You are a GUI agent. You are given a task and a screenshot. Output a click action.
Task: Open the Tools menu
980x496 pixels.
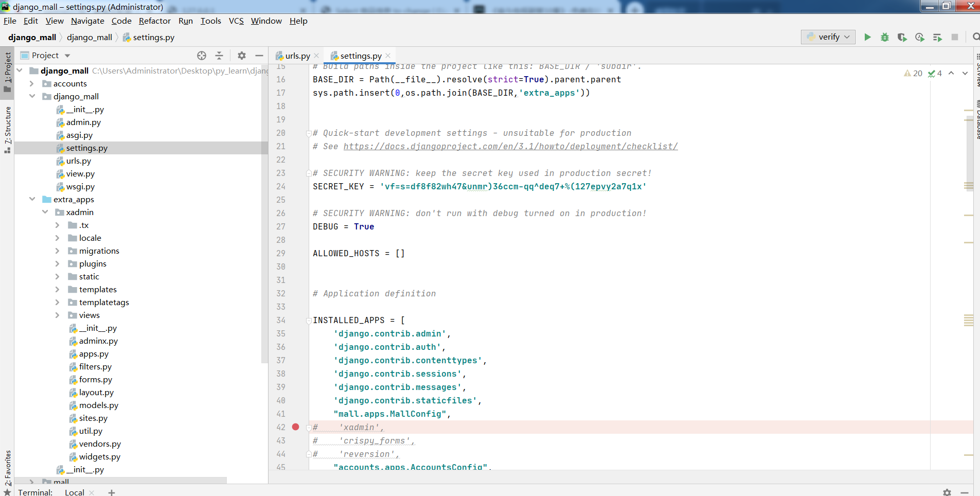(210, 21)
